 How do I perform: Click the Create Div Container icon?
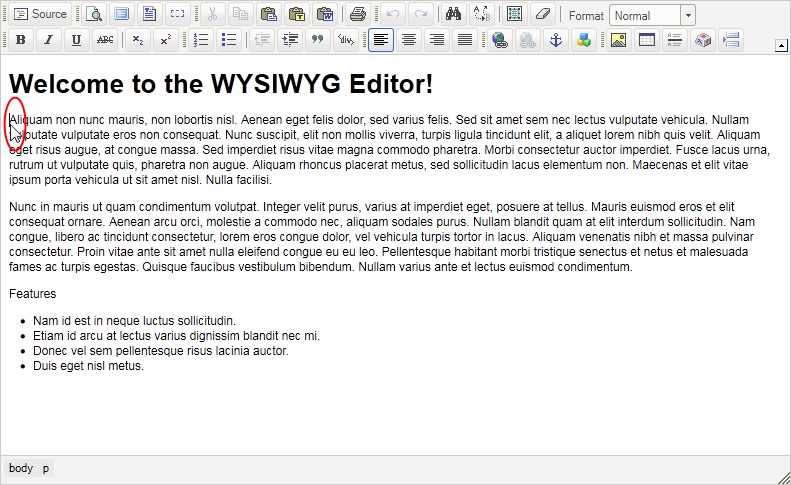pos(346,40)
